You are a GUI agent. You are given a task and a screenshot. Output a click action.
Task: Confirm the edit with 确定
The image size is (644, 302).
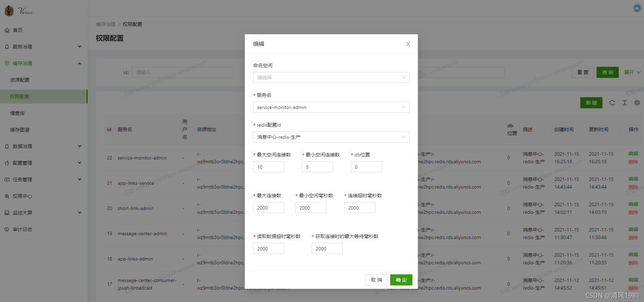coord(401,280)
